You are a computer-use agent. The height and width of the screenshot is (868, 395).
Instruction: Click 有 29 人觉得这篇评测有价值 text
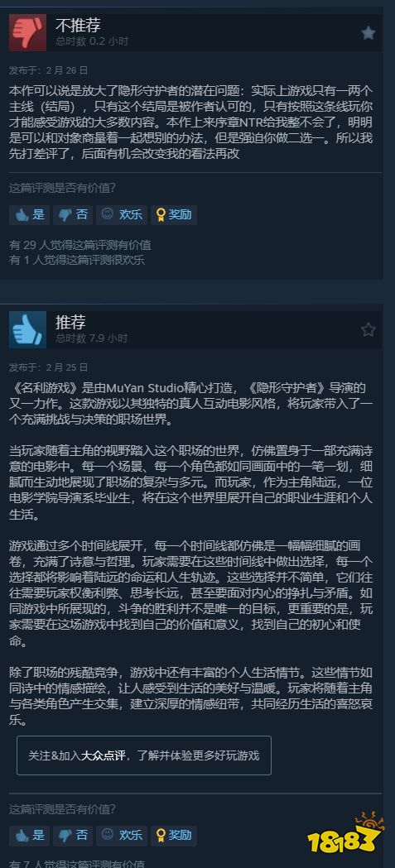(79, 245)
